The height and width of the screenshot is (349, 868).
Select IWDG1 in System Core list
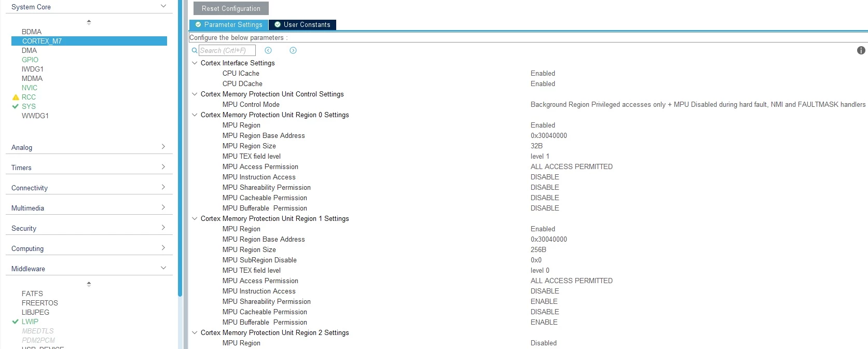pyautogui.click(x=33, y=69)
